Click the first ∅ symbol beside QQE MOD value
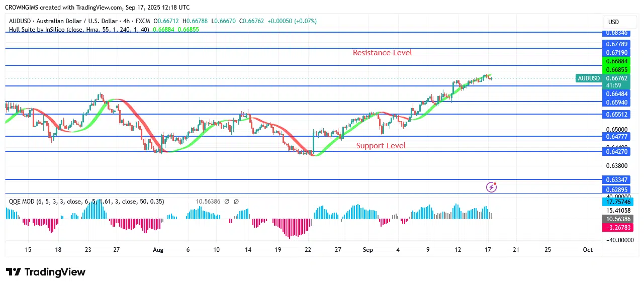Screen dimensions: 644x287 [227, 202]
